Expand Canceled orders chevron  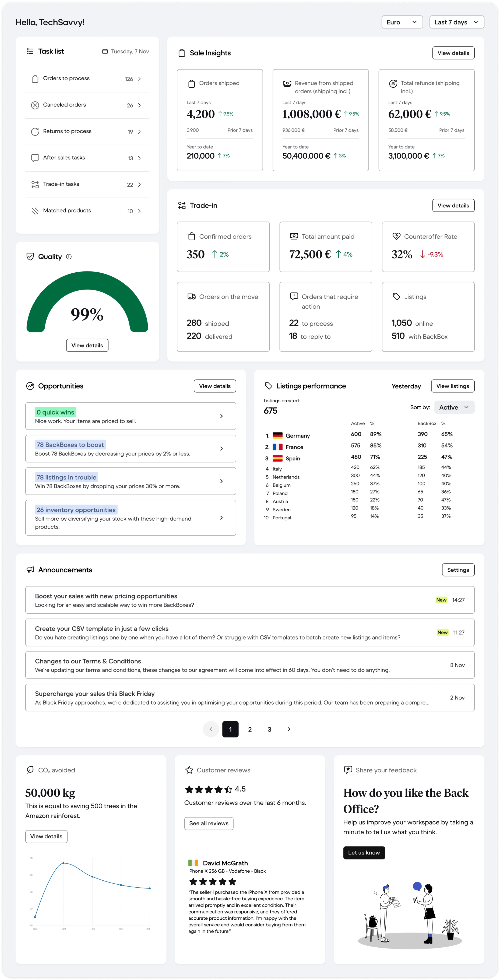point(140,105)
